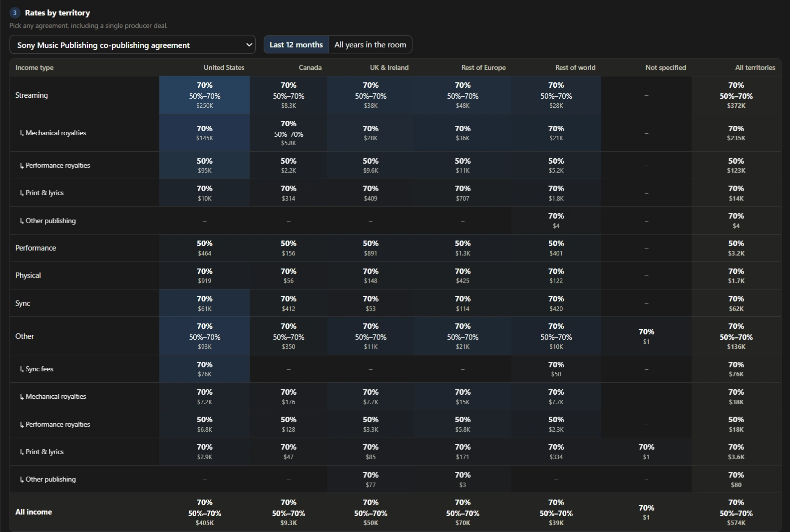
Task: Click the Other publishing Rest of world $4 cell
Action: point(556,221)
